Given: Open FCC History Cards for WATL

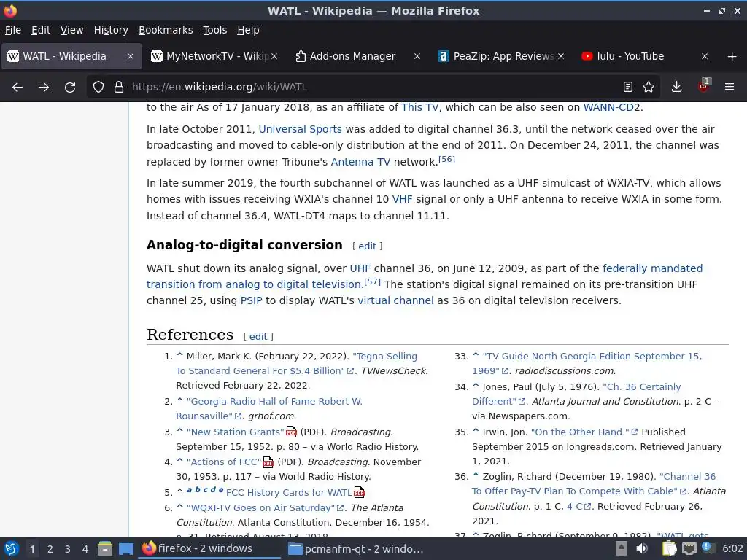Looking at the screenshot, I should [x=289, y=492].
